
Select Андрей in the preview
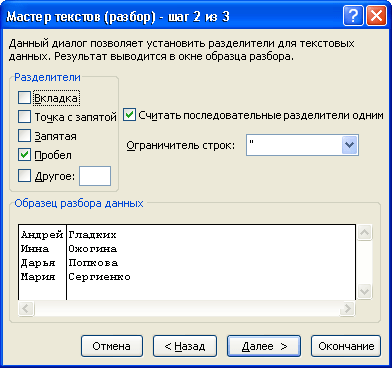pyautogui.click(x=42, y=235)
